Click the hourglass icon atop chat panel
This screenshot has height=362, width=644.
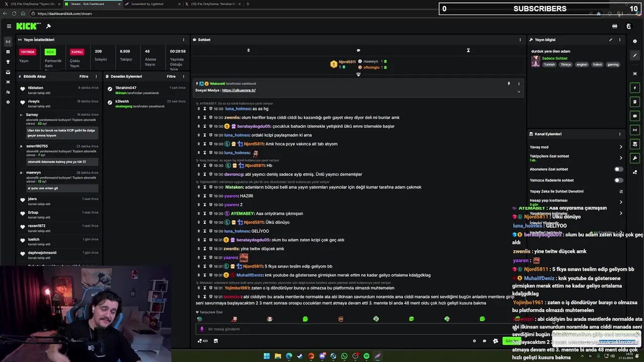coord(468,50)
